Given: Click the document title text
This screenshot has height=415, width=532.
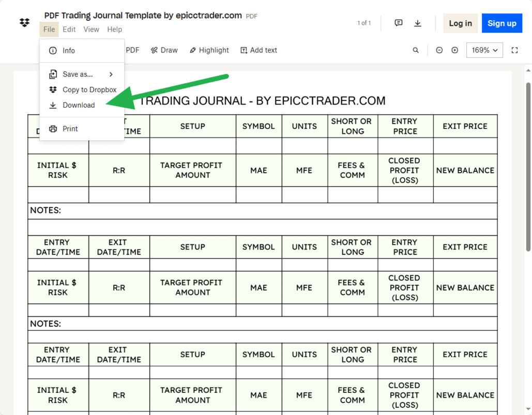Looking at the screenshot, I should (x=143, y=16).
